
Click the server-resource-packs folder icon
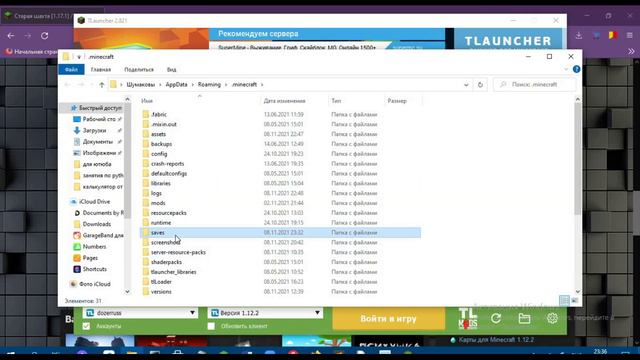(x=146, y=252)
